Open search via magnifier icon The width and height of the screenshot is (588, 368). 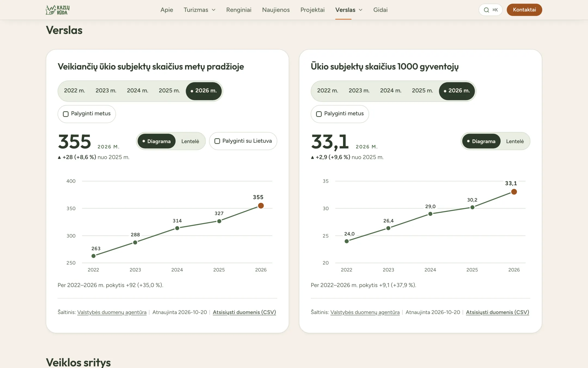486,10
